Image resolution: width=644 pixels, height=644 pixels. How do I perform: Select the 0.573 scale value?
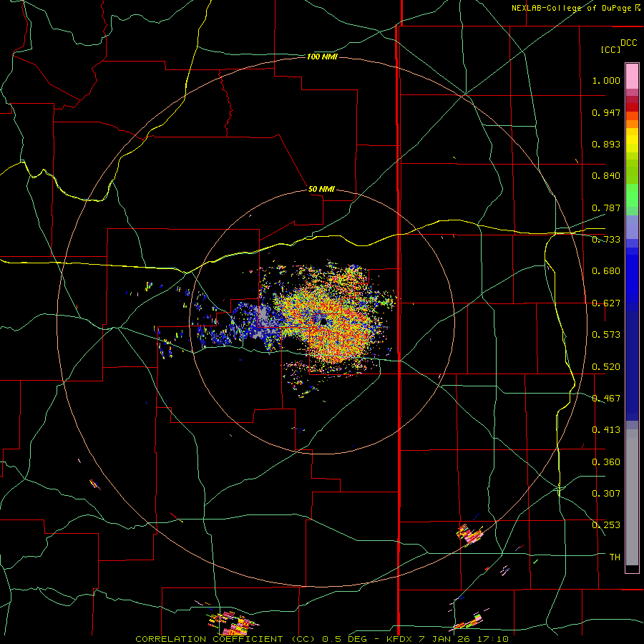coord(606,335)
